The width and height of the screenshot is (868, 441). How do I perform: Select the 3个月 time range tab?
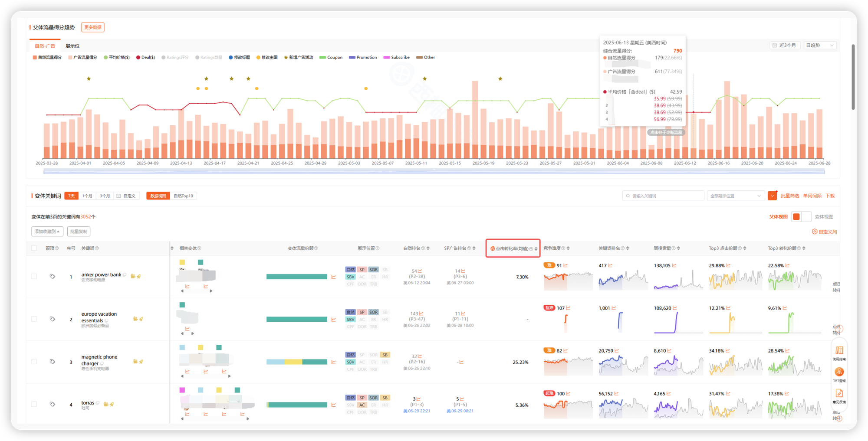pos(105,196)
